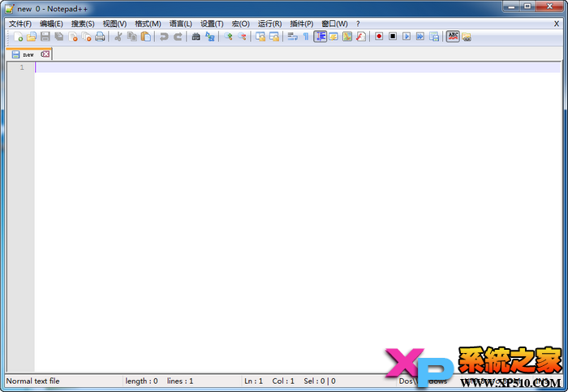
Task: Close the "new" tab with its X
Action: click(45, 54)
